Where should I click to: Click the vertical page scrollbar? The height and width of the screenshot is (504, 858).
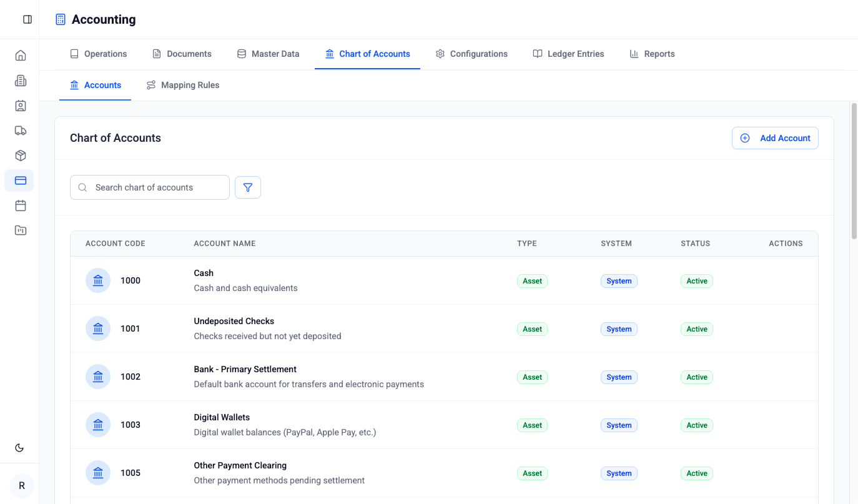point(854,172)
